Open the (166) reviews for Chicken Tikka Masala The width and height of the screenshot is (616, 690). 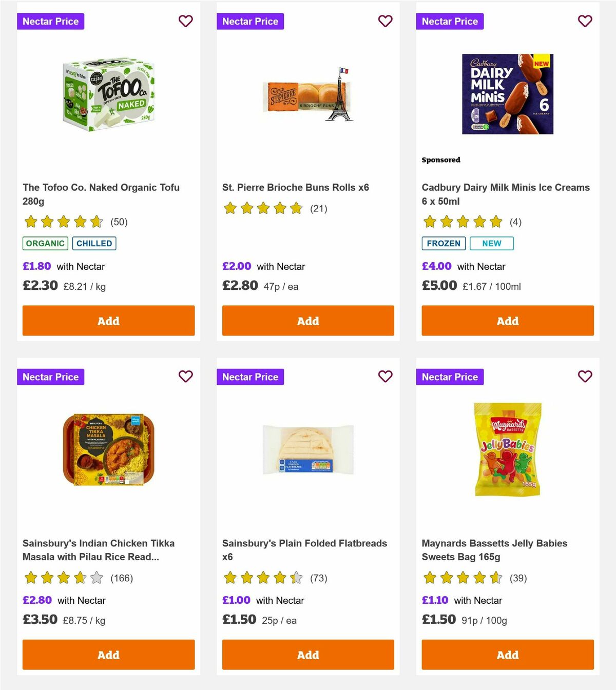click(122, 578)
